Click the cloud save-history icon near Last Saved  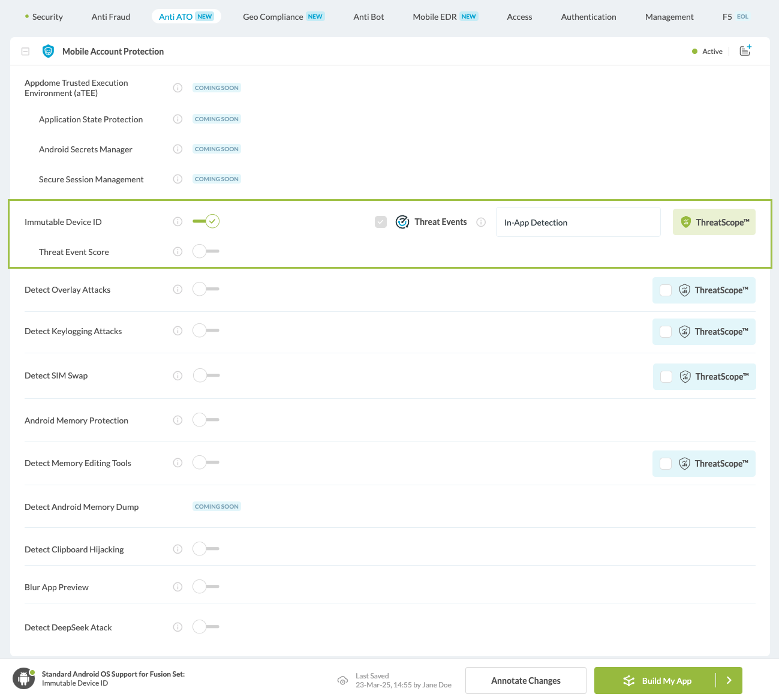point(342,680)
